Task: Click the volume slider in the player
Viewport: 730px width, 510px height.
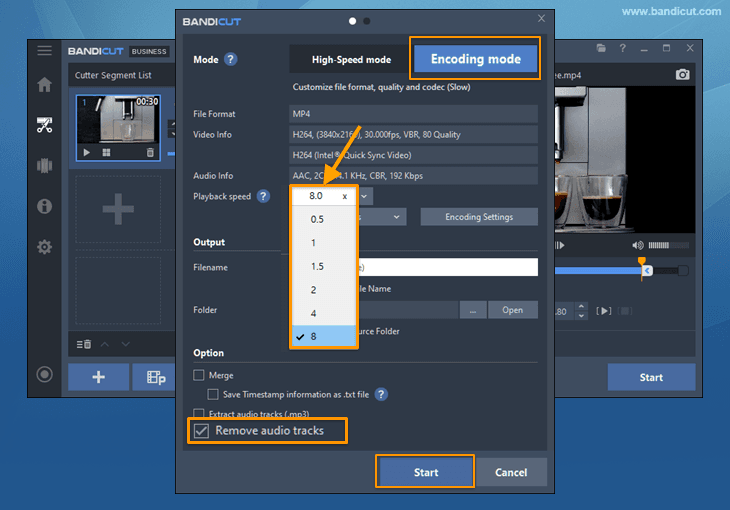Action: (659, 246)
